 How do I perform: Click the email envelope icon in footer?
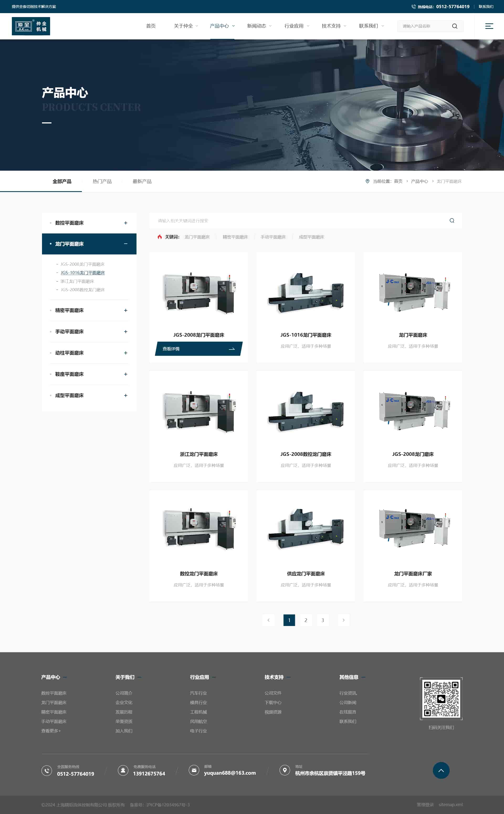pyautogui.click(x=194, y=770)
